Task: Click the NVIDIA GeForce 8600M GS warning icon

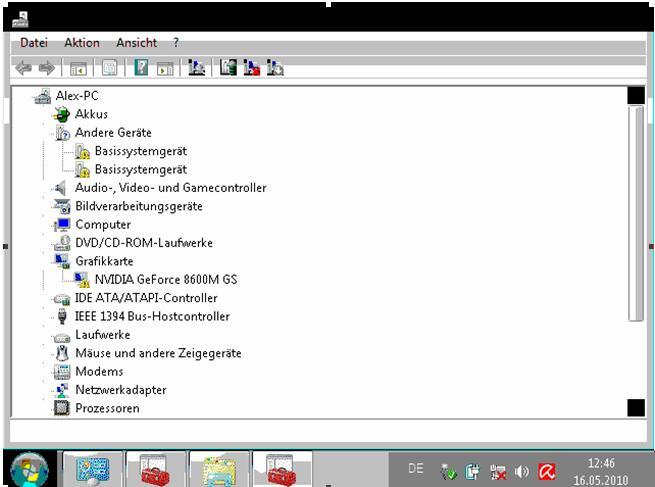Action: click(82, 280)
